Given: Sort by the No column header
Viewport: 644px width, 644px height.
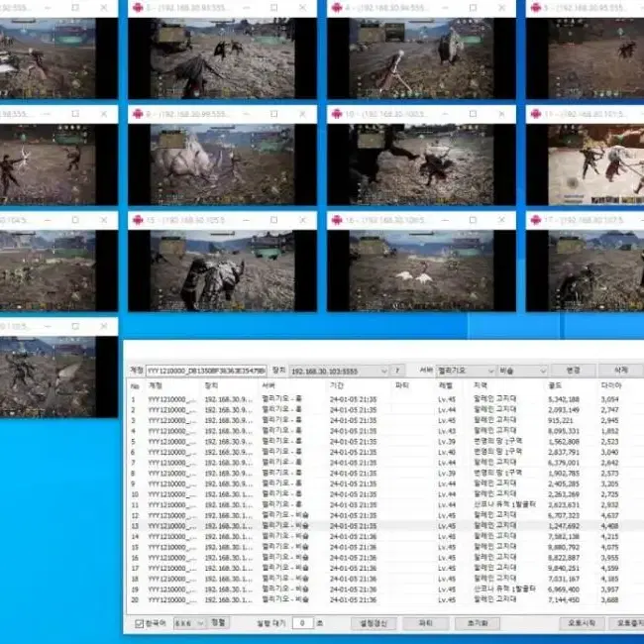Looking at the screenshot, I should [135, 386].
